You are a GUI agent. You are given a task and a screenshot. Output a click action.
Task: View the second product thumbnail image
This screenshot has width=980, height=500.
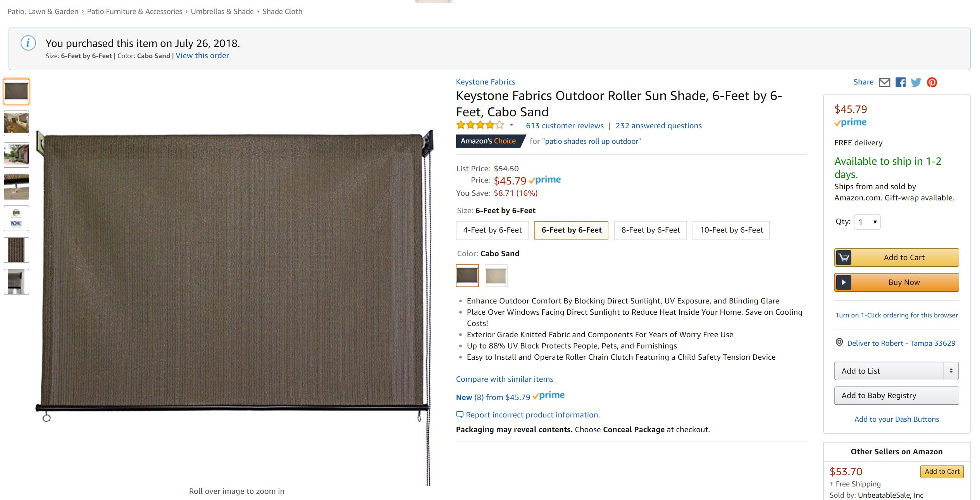16,123
